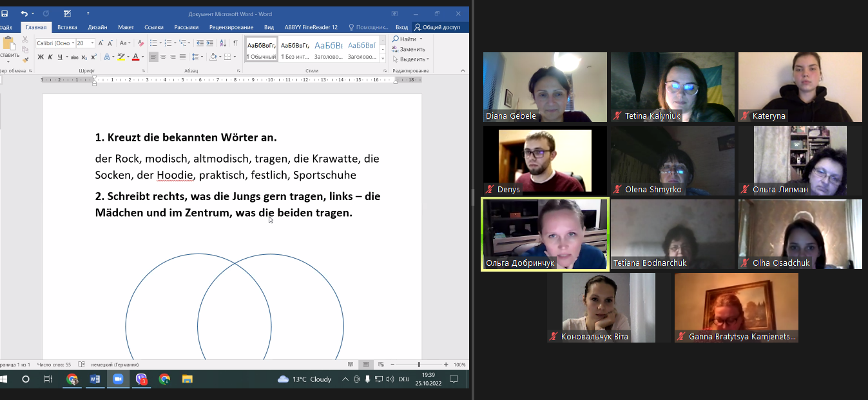Open the Рецензирование ribbon tab
This screenshot has width=868, height=400.
[231, 27]
